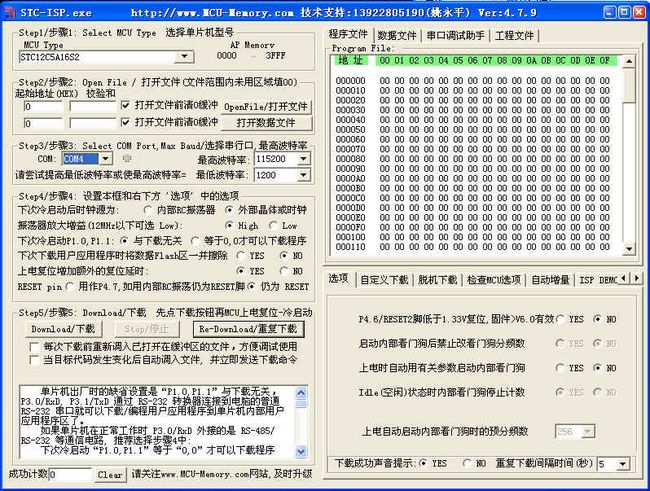Select 与下载无关 radio button

click(124, 241)
